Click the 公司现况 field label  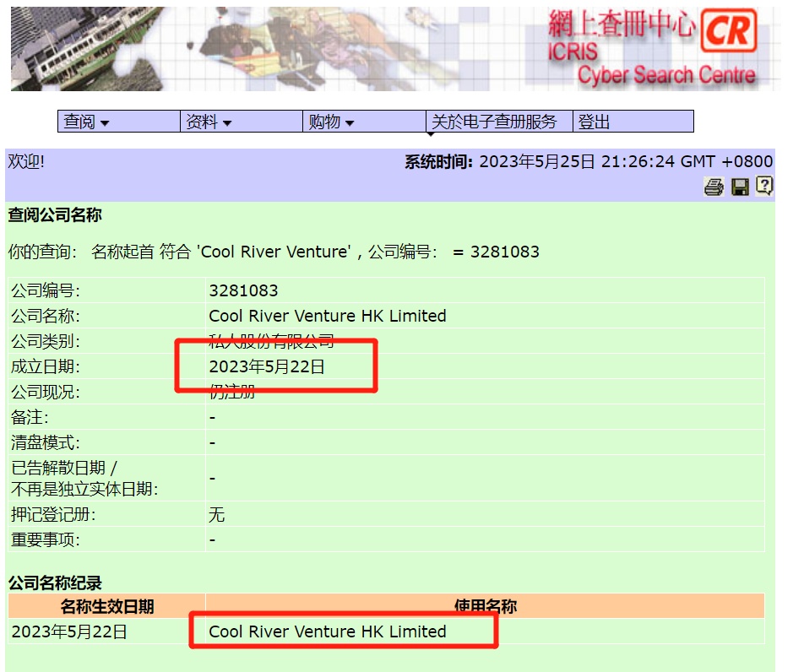pyautogui.click(x=46, y=392)
